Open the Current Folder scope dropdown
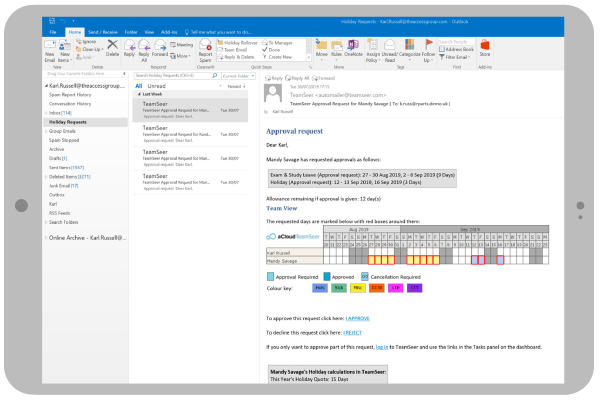600x400 pixels. point(238,76)
